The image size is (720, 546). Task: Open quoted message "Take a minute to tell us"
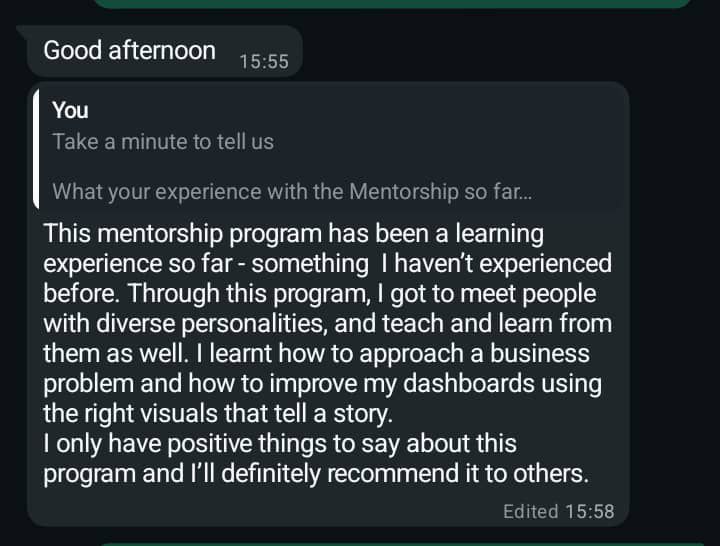click(x=163, y=141)
